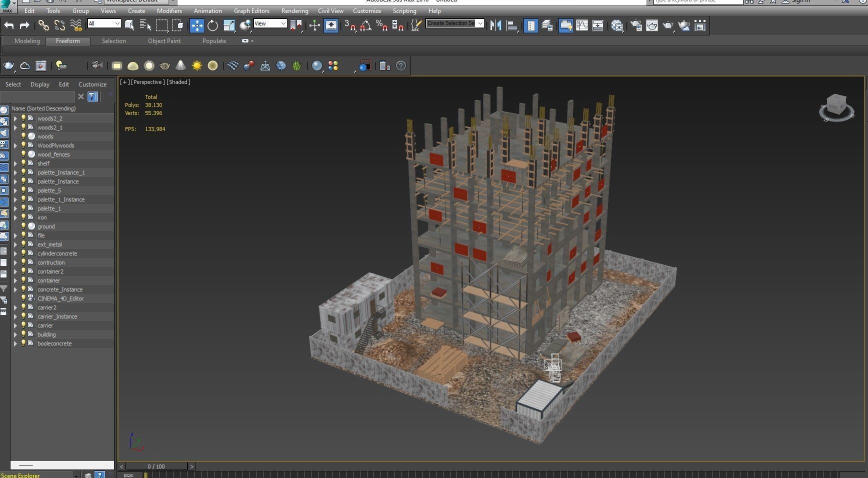This screenshot has height=478, width=868.
Task: Activate the Select and Place tool
Action: click(245, 25)
